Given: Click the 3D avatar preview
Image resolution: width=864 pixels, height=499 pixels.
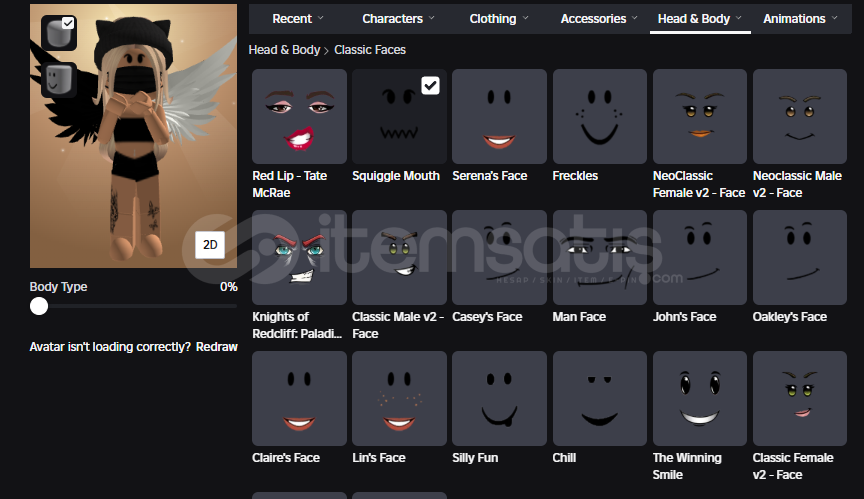Looking at the screenshot, I should coord(133,136).
